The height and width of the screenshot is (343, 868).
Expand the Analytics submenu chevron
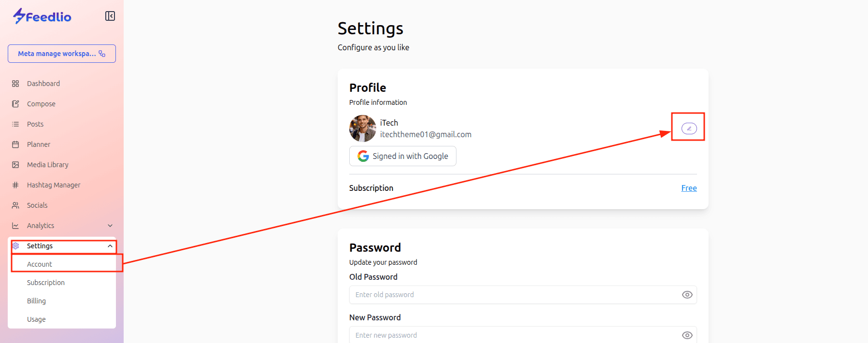click(110, 226)
